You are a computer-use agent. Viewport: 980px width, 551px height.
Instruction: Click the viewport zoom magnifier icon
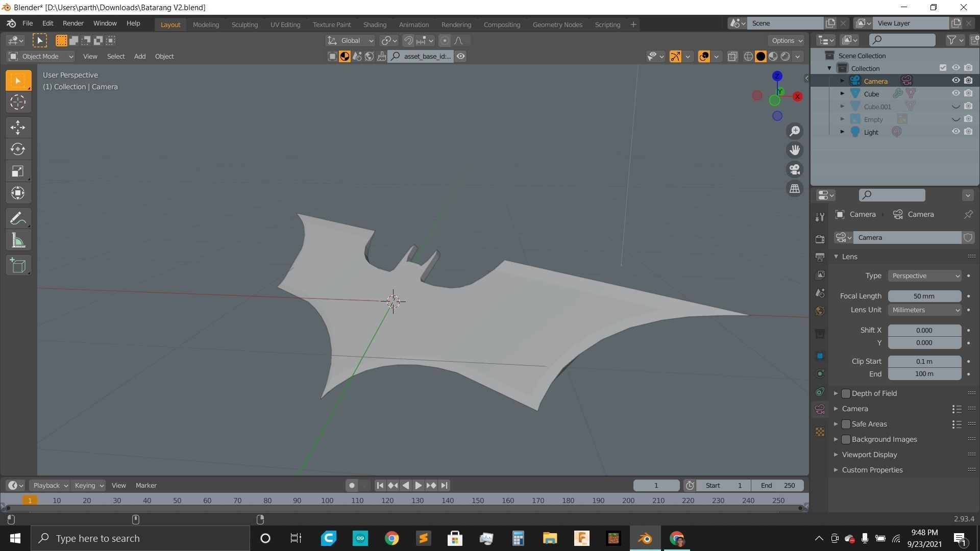795,131
